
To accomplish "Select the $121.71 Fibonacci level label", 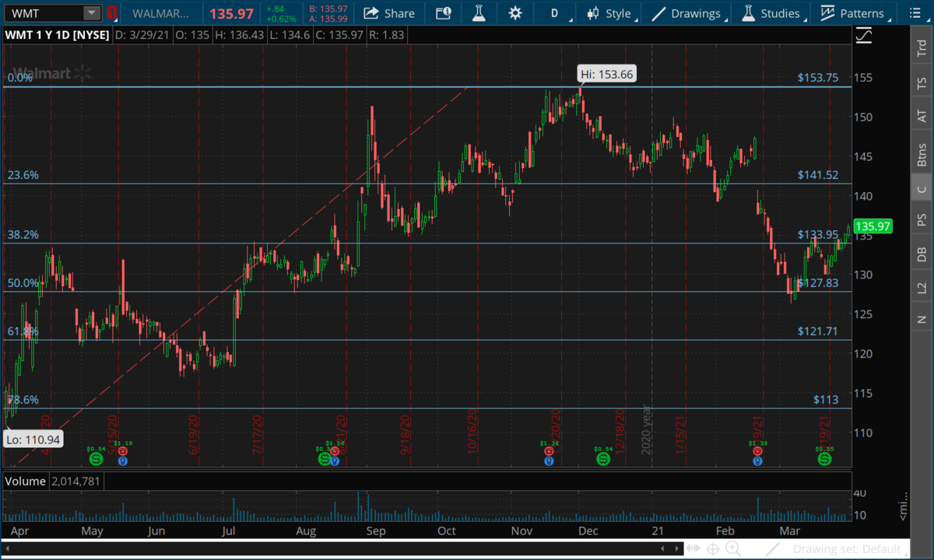I will click(x=818, y=331).
